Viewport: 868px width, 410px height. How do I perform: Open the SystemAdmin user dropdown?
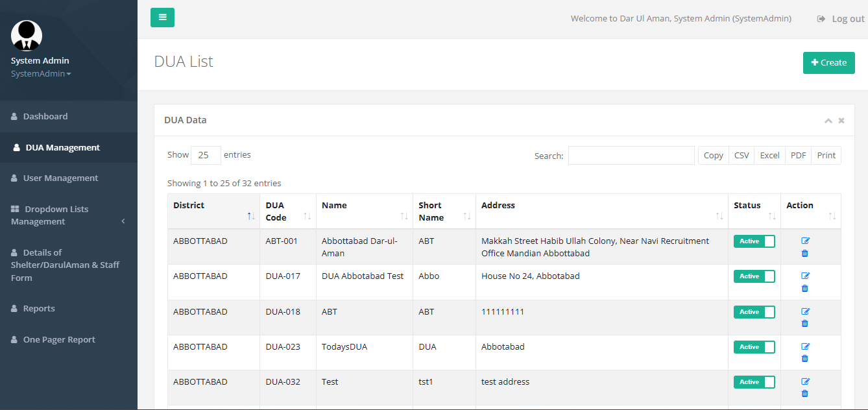tap(41, 74)
